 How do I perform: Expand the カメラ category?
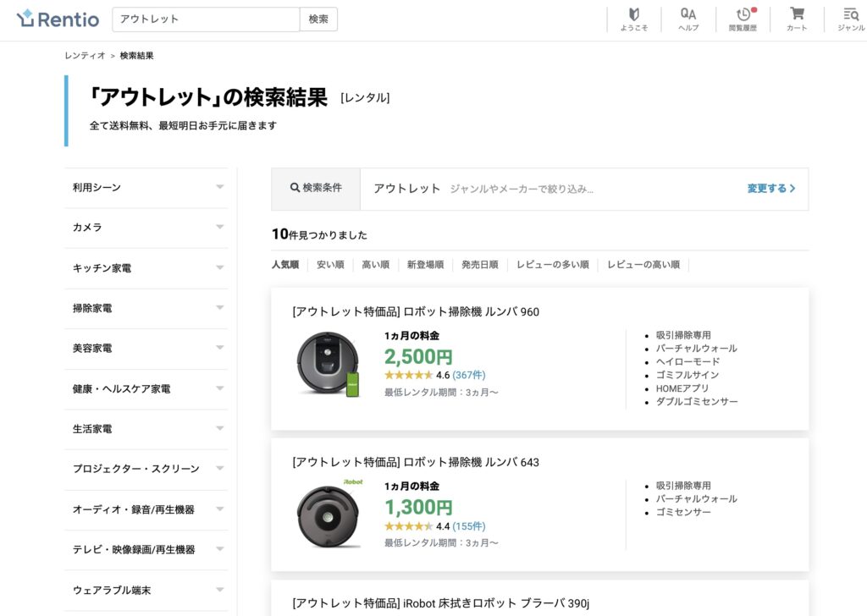tap(146, 228)
